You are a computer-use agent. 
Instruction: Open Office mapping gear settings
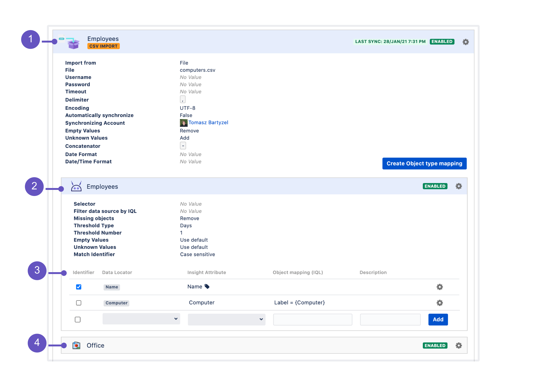coord(458,345)
